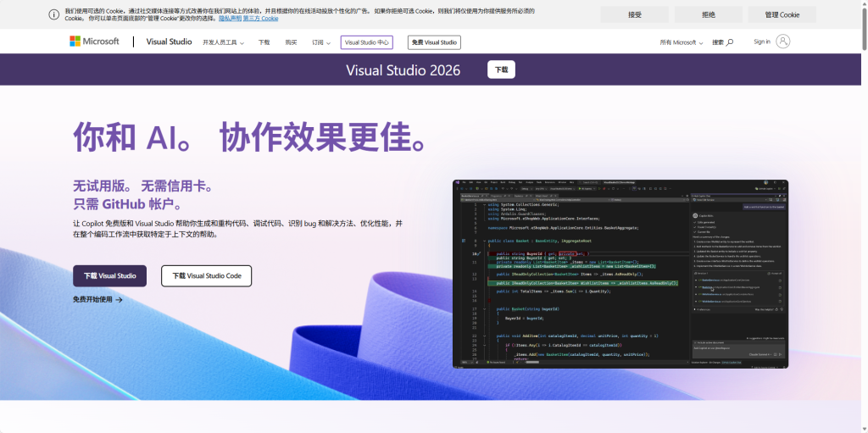Open the Visual Studio 中心 button
The width and height of the screenshot is (868, 433).
366,42
